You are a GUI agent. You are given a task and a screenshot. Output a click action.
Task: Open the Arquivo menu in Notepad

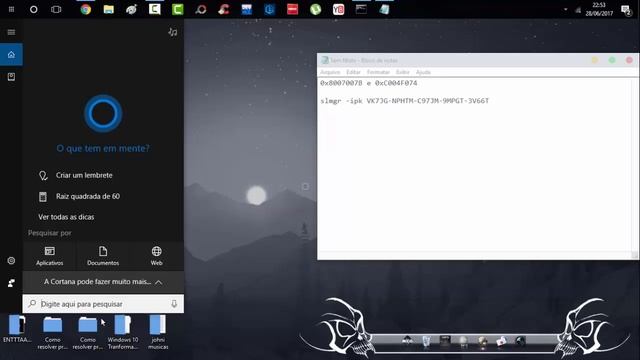(330, 72)
